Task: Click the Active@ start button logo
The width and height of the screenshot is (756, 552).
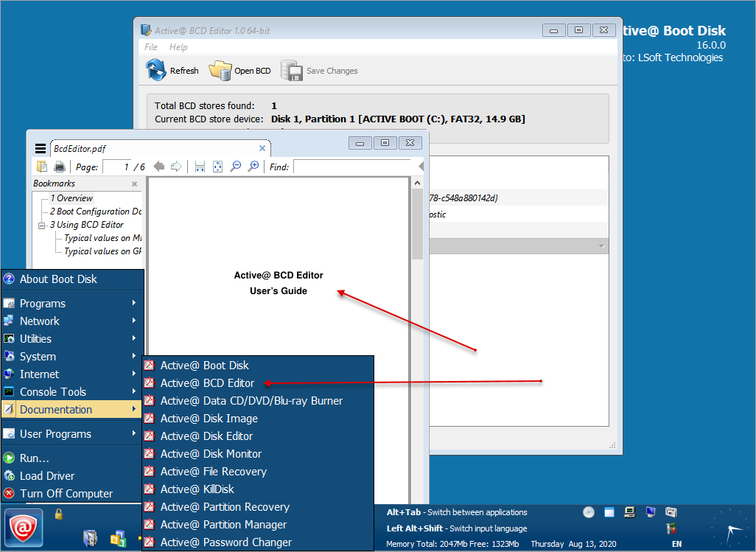Action: point(24,528)
